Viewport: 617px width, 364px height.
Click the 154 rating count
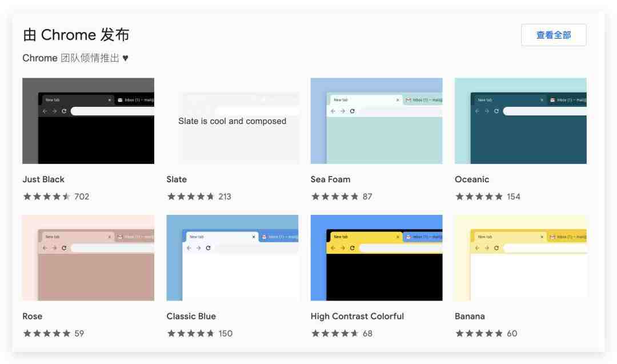pyautogui.click(x=514, y=197)
